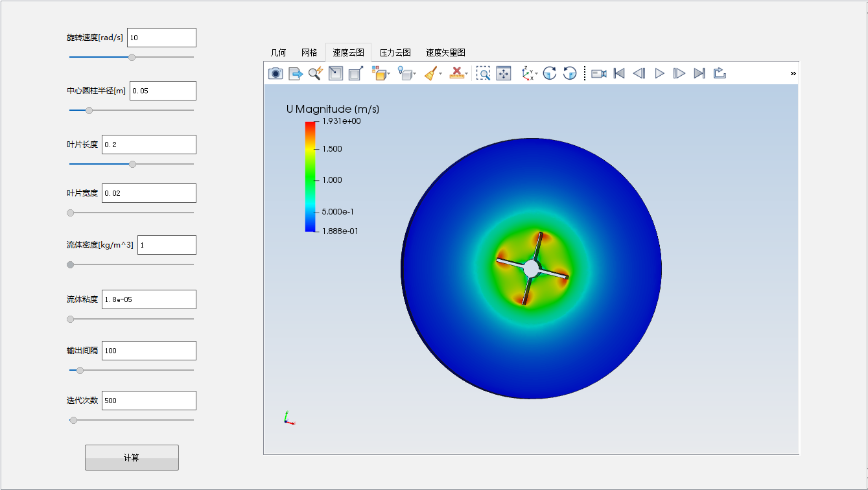Click the 旋转速度[rad/s] slider handle
Screen dimensions: 868x490
(132, 57)
